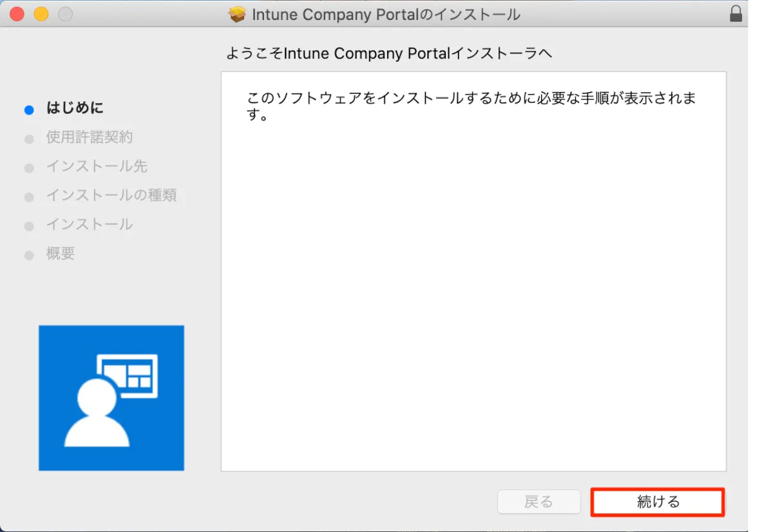Click the lock icon in title bar
The width and height of the screenshot is (773, 532).
click(x=736, y=14)
